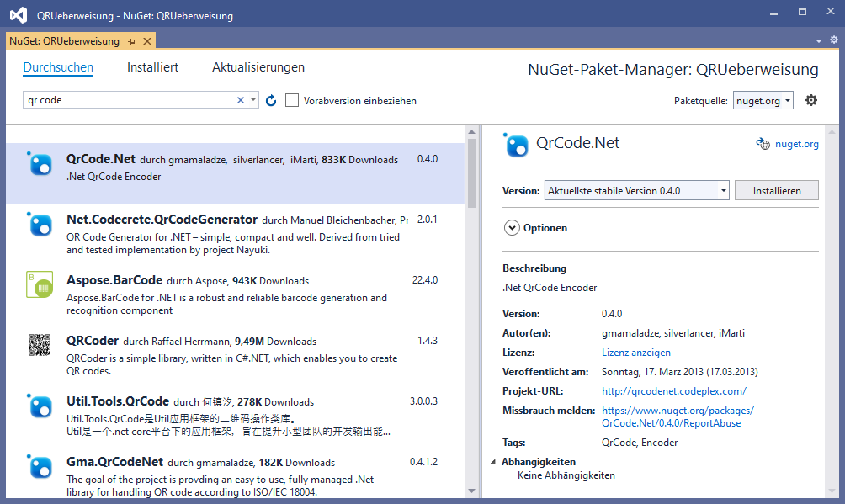
Task: Click the package list vertical scrollbar
Action: (x=471, y=172)
